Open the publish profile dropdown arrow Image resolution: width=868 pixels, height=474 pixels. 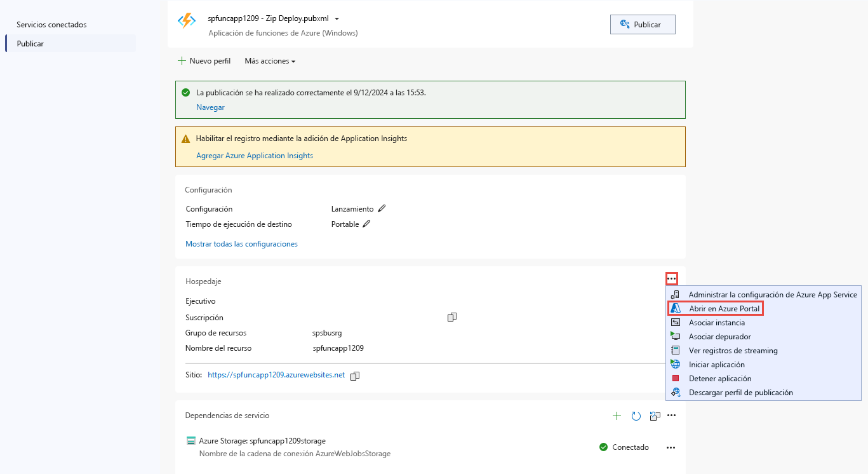coord(337,19)
